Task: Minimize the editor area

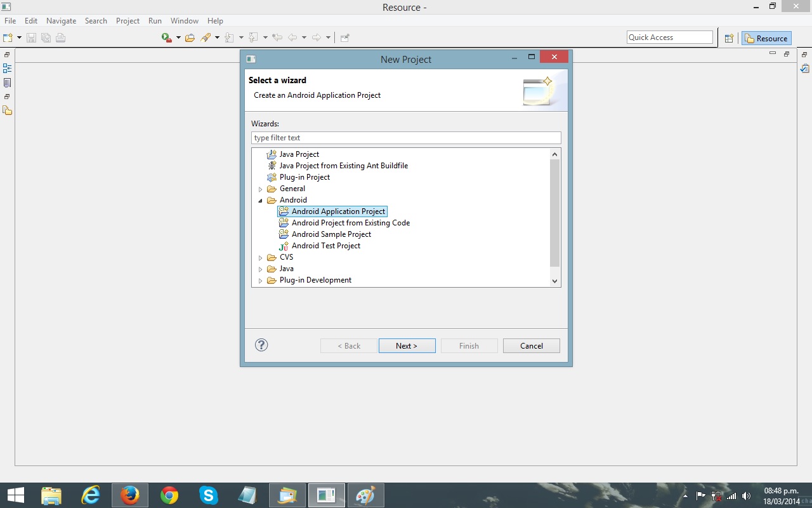Action: pos(772,53)
